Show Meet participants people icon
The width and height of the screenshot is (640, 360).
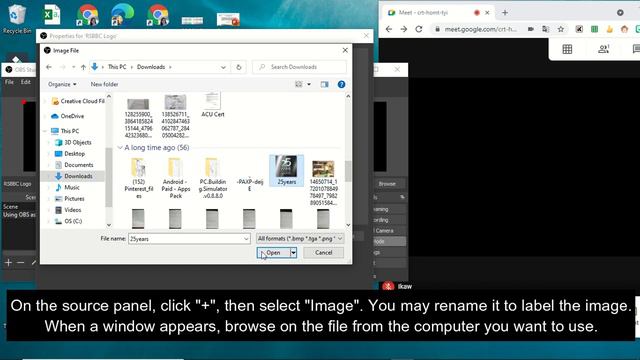point(603,49)
